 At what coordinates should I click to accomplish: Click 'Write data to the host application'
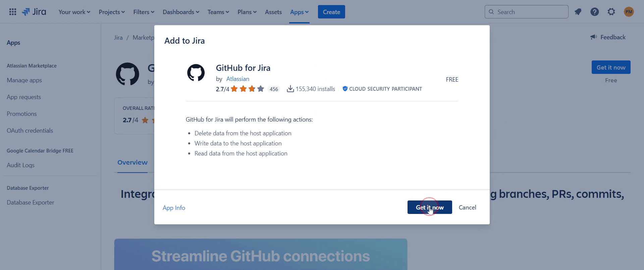point(238,143)
